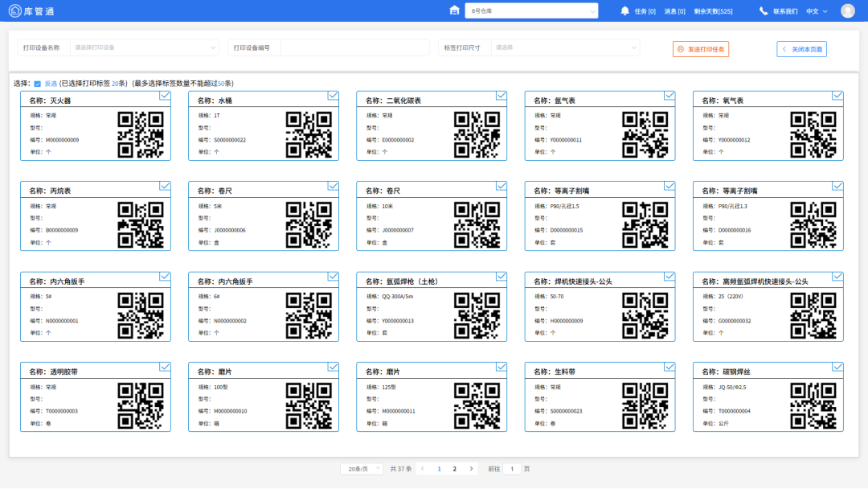Click the 规格: 6# text on 内六角扳手 card
The height and width of the screenshot is (489, 868).
pos(209,297)
